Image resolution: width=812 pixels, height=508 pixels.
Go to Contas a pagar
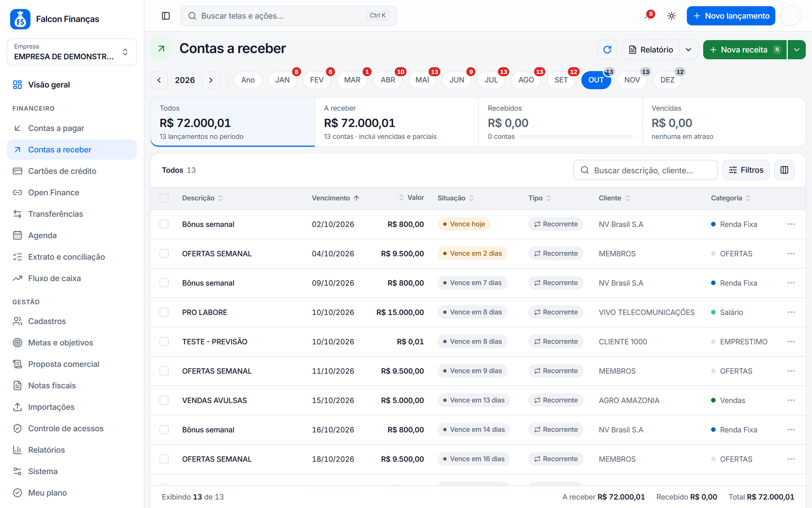click(72, 128)
